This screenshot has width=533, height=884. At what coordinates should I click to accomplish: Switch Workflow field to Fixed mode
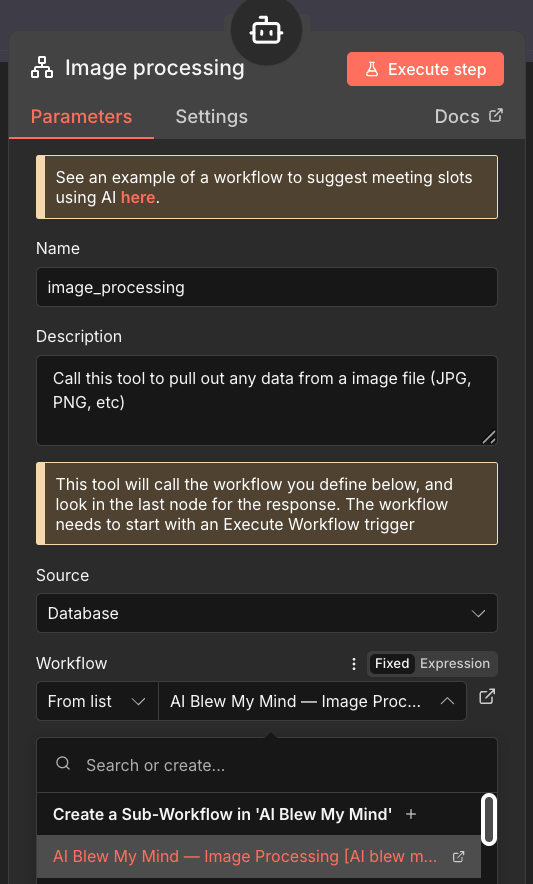(x=392, y=664)
